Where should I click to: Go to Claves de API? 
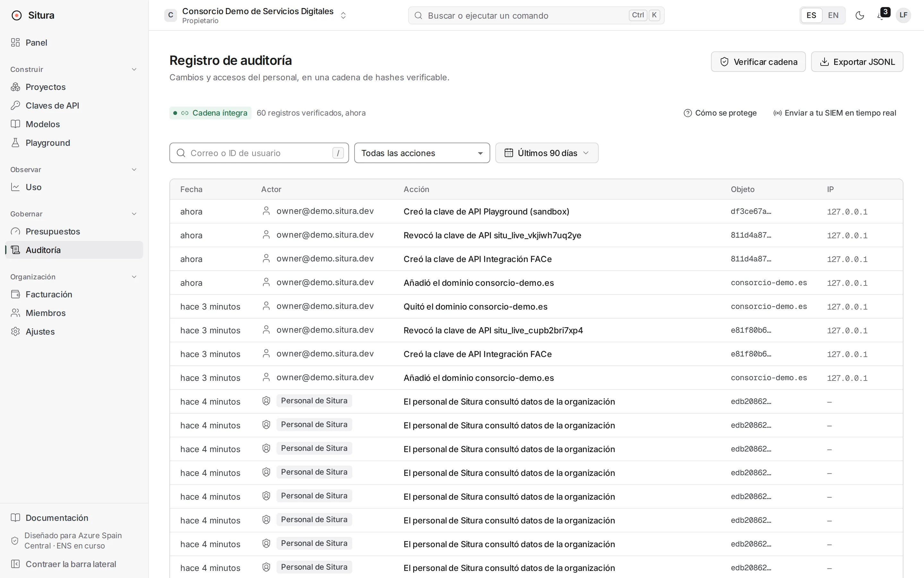point(74,106)
